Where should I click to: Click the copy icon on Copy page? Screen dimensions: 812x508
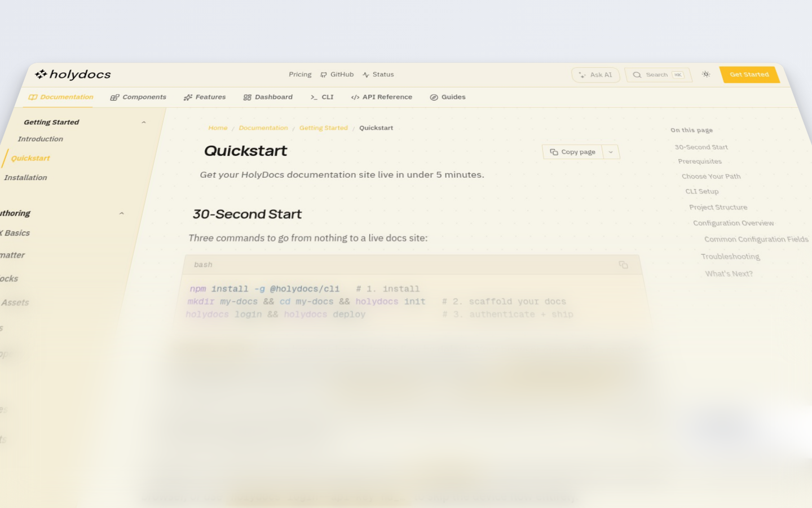[554, 152]
